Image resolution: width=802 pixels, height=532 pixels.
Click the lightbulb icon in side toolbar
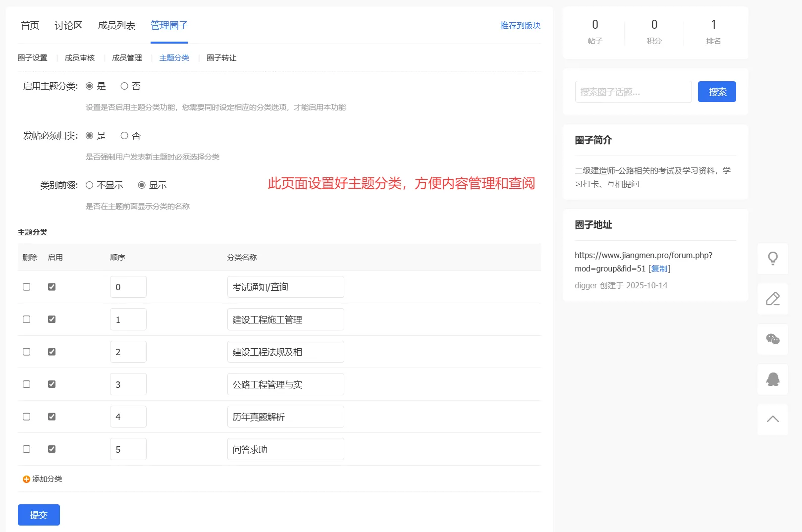[772, 258]
